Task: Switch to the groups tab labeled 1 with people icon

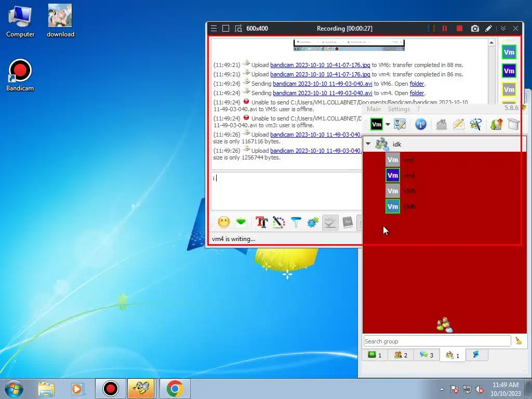Action: pyautogui.click(x=453, y=355)
